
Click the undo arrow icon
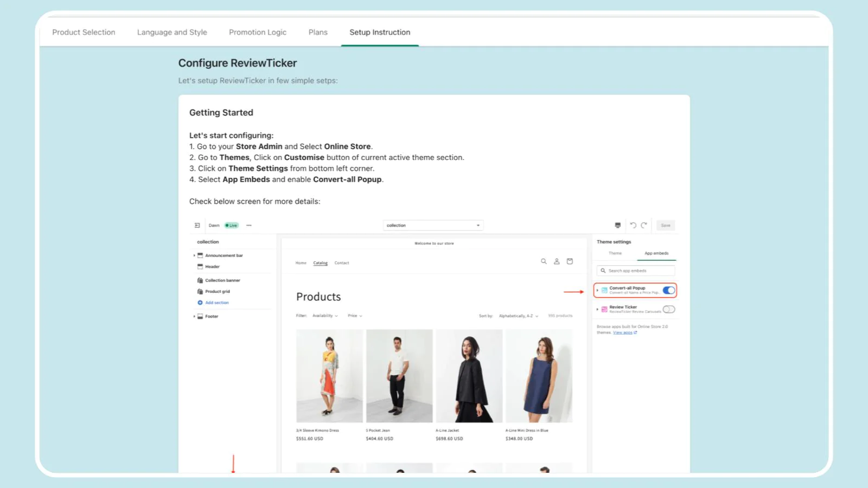(633, 226)
